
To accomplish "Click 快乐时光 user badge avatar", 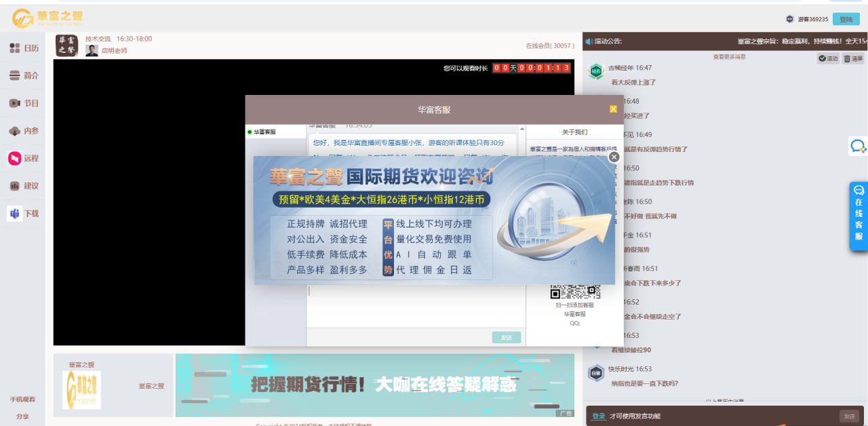I will 596,372.
